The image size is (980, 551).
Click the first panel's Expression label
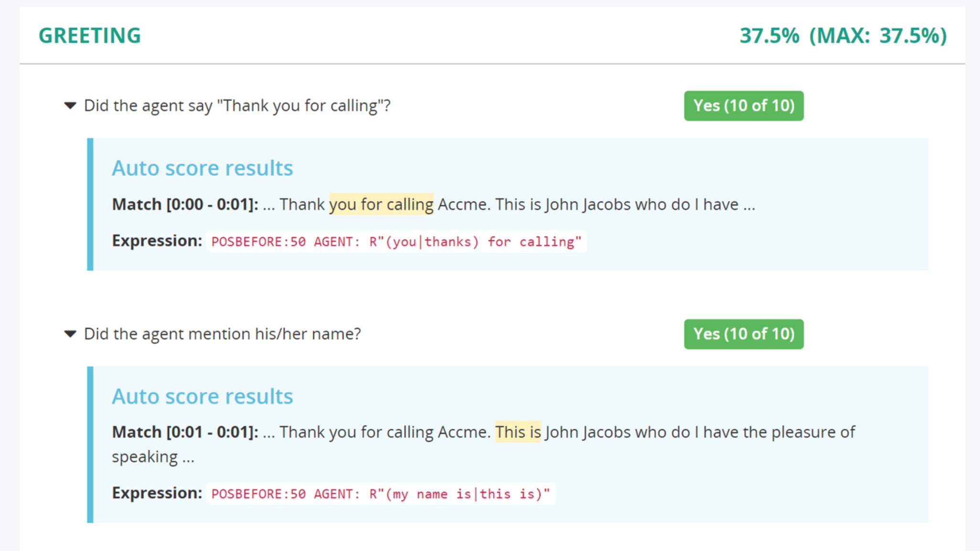[x=157, y=241]
